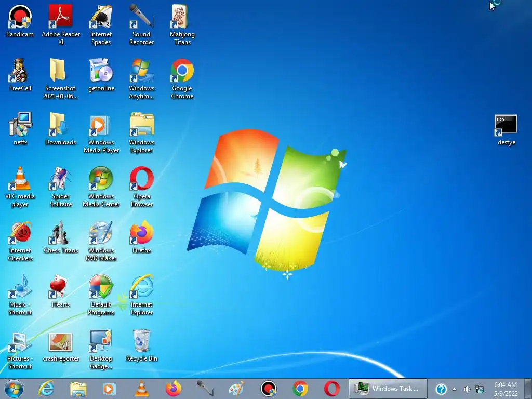This screenshot has height=399, width=532.
Task: Select the Sound Recorder desktop shortcut
Action: [x=141, y=24]
